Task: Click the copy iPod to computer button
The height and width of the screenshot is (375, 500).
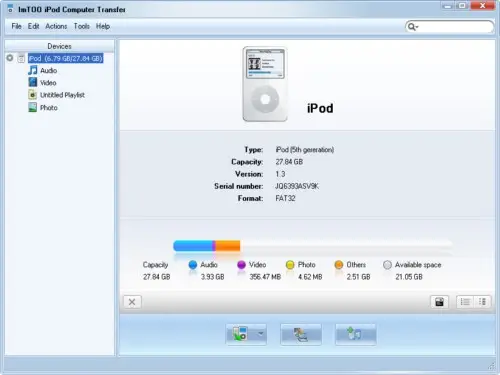Action: 301,334
